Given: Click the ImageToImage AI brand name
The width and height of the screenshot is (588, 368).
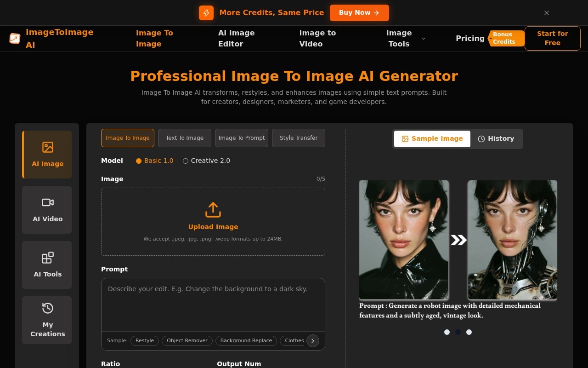Looking at the screenshot, I should pyautogui.click(x=60, y=39).
